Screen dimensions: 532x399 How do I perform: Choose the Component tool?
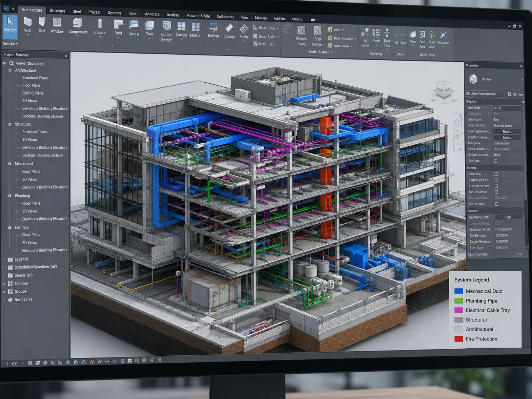pos(78,27)
